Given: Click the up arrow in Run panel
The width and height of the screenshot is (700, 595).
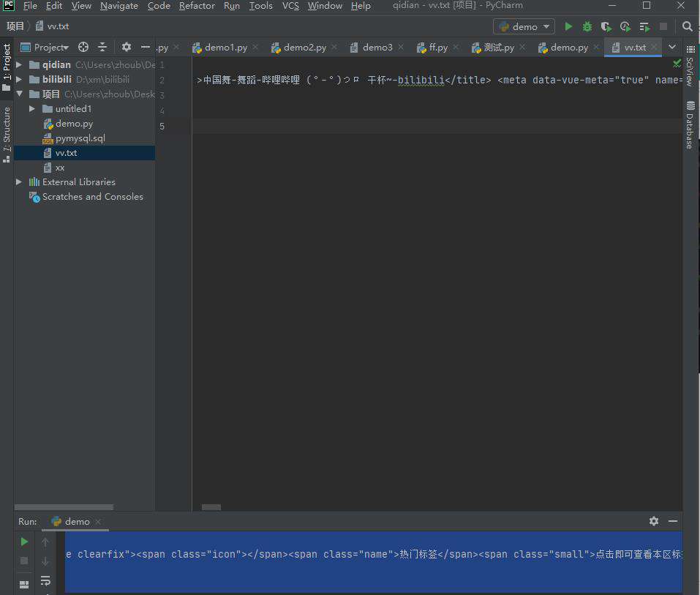Looking at the screenshot, I should pos(45,542).
